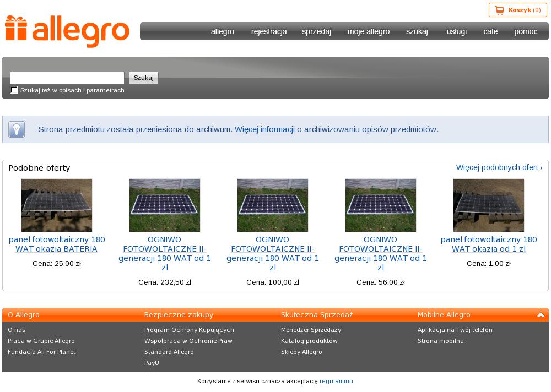Click the Allegro logo
Viewport: 551px width, 392px height.
click(x=67, y=31)
